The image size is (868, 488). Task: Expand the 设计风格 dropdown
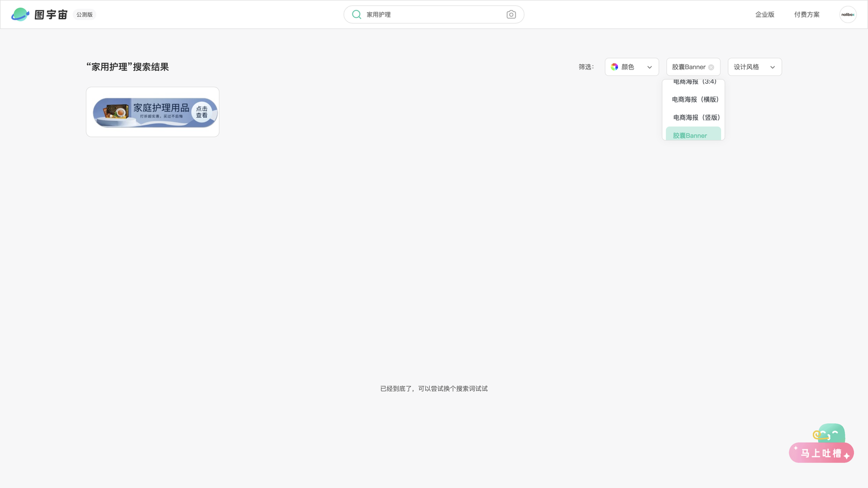click(755, 67)
